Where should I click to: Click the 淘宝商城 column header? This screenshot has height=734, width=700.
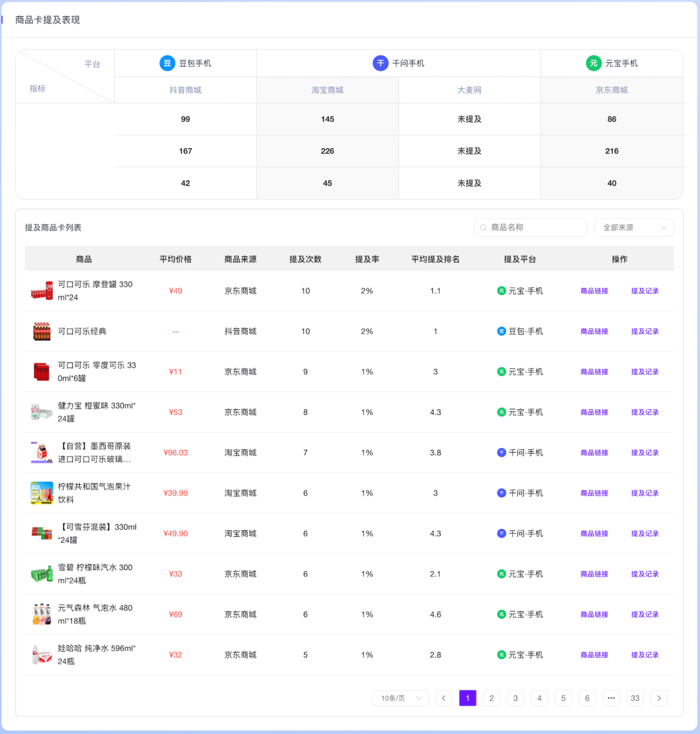tap(327, 90)
